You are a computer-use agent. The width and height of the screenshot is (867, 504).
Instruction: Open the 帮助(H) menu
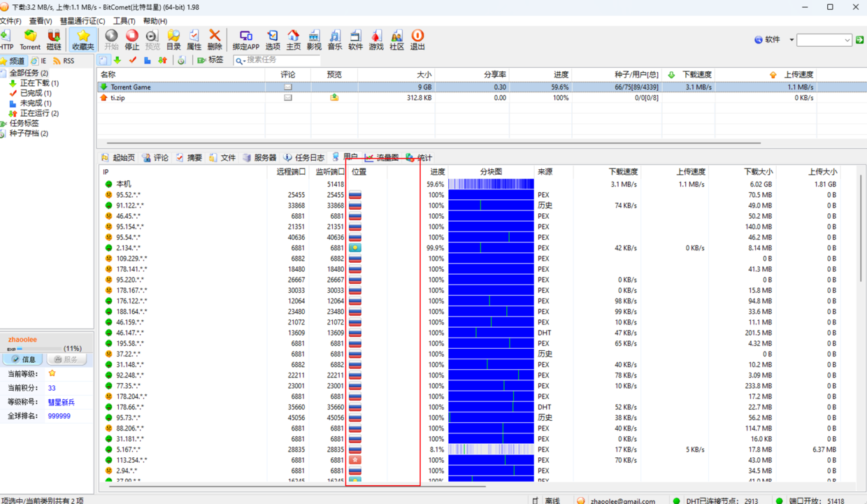(155, 21)
